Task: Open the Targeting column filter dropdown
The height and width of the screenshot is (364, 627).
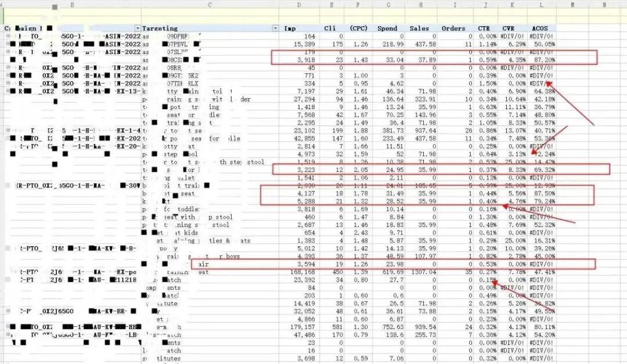Action: [275, 28]
